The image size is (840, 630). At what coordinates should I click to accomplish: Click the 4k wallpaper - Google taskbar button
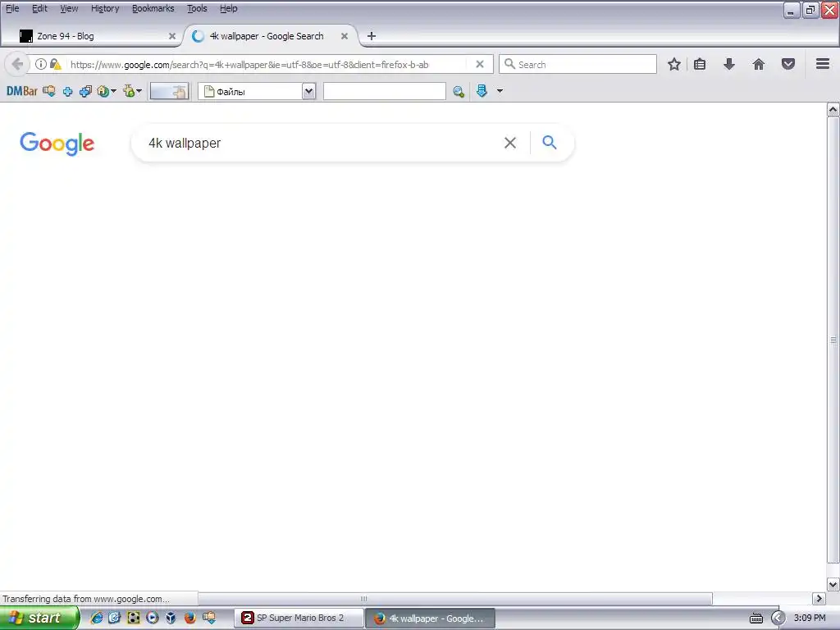tap(430, 619)
